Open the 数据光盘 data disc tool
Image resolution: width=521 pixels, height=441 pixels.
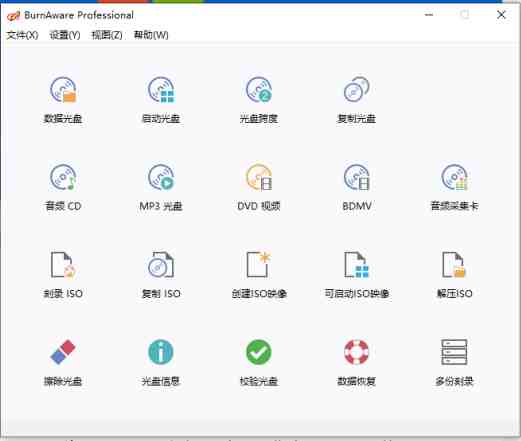pos(63,100)
